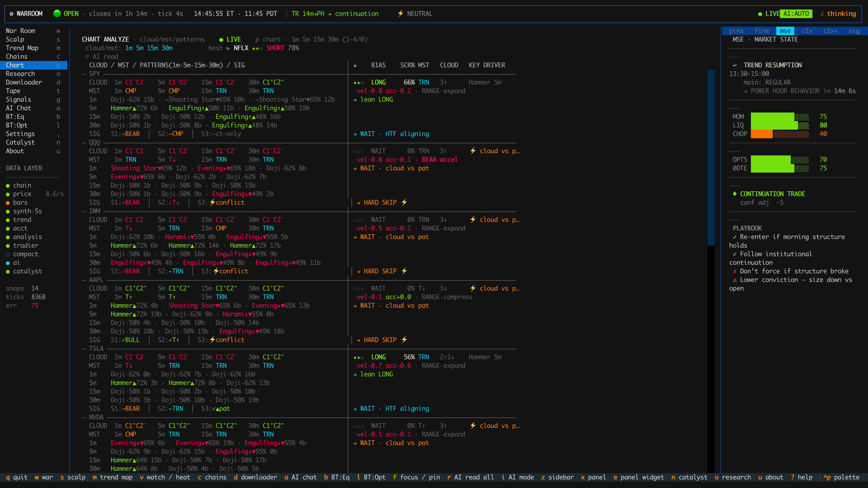Select the Chart sidebar item
Image resolution: width=868 pixels, height=488 pixels.
pos(34,65)
